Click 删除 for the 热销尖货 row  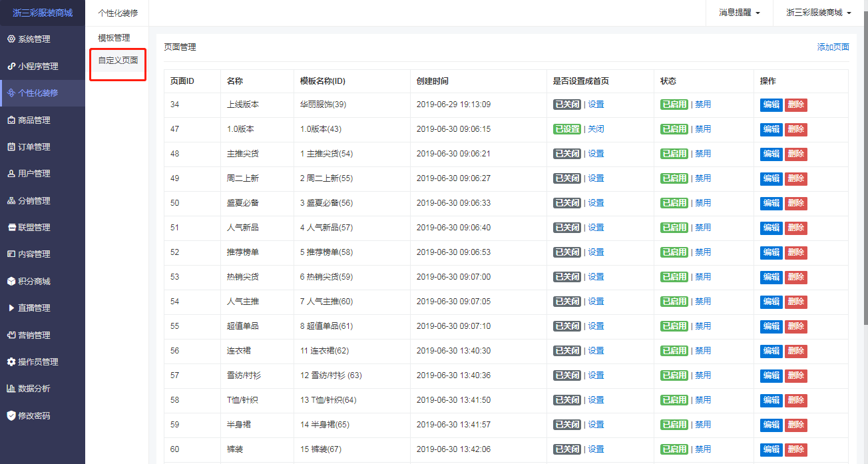click(x=796, y=277)
